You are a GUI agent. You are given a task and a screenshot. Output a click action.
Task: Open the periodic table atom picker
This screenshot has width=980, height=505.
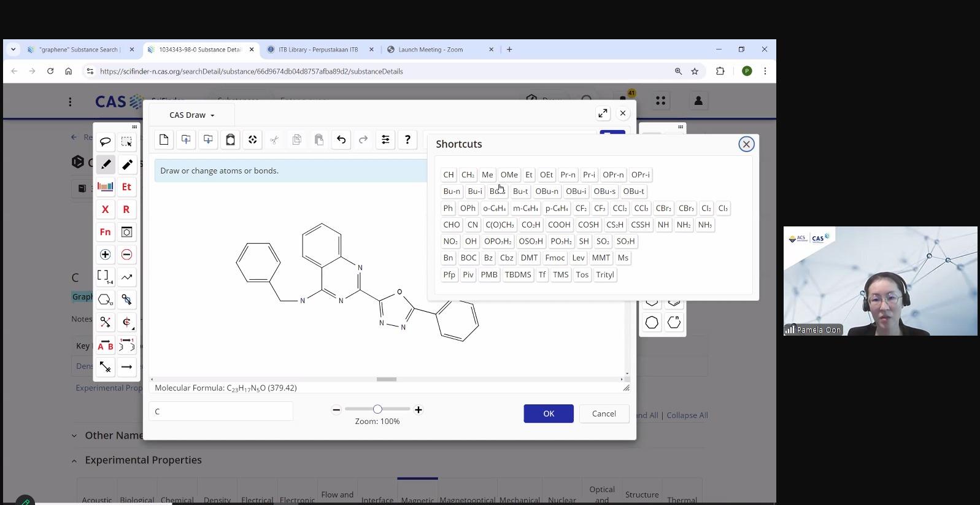click(x=105, y=187)
